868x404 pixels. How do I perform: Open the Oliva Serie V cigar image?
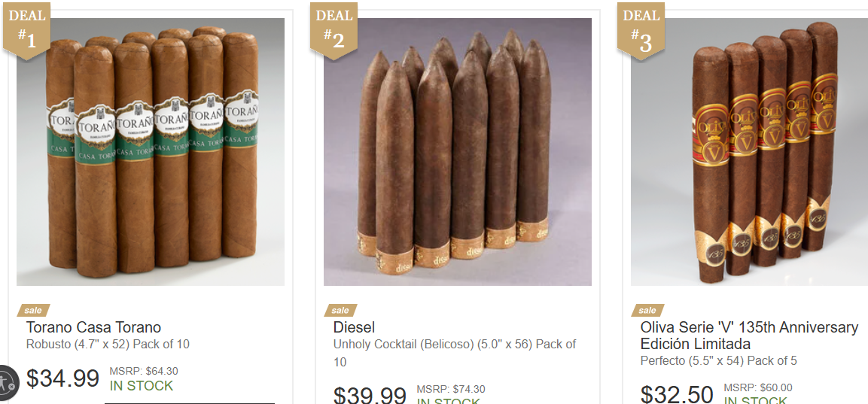[750, 152]
